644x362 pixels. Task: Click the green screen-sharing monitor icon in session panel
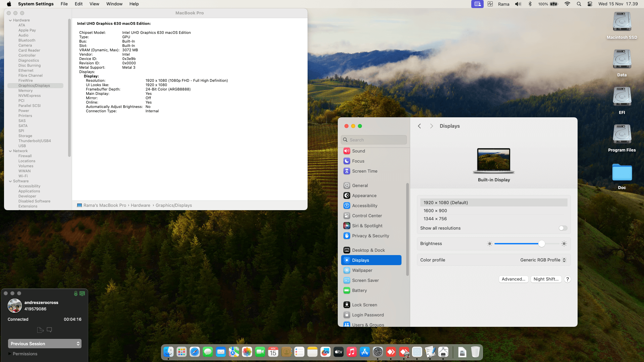82,294
